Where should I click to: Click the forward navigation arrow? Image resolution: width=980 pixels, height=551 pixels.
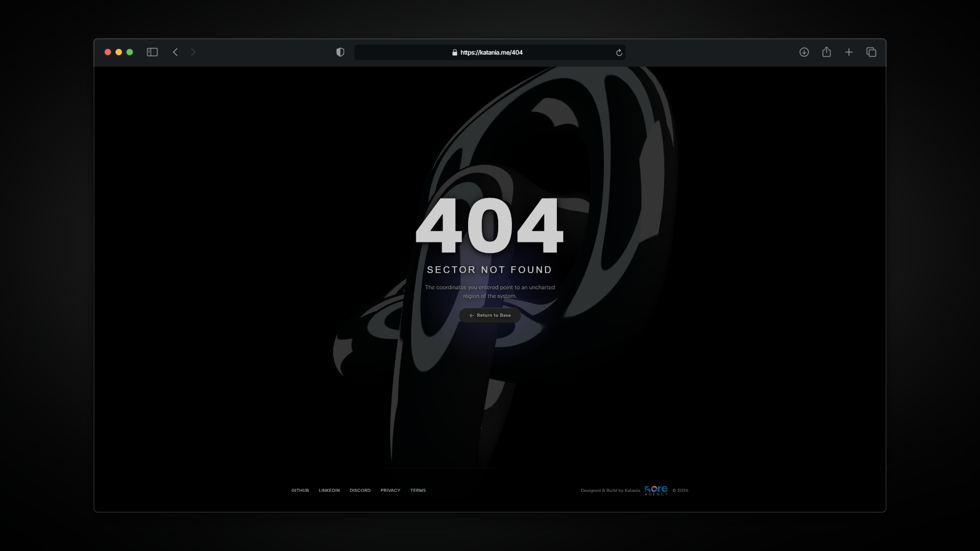click(x=193, y=52)
